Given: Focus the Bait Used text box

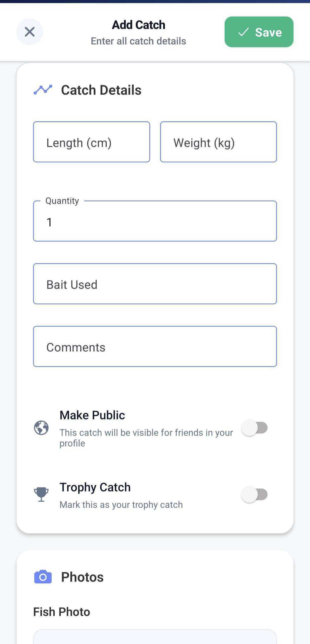Looking at the screenshot, I should coord(155,284).
